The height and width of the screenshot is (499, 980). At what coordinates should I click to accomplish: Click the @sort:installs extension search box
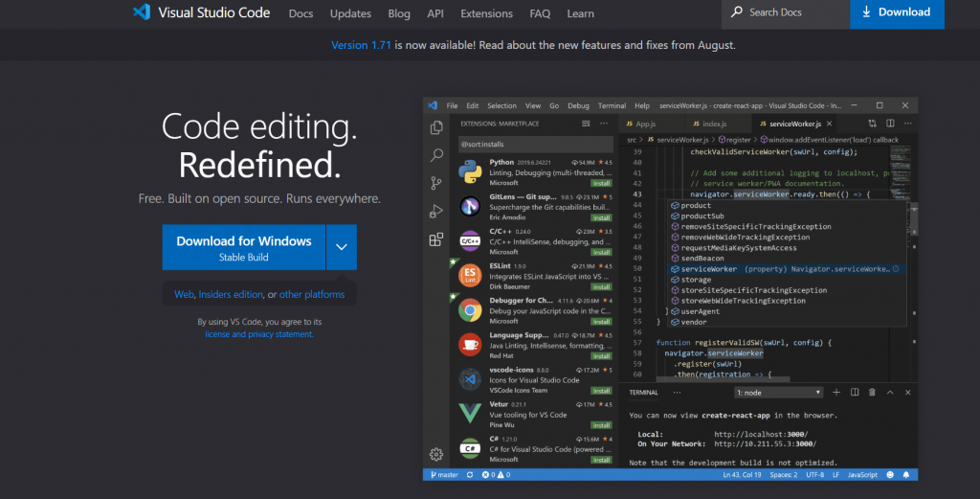point(536,144)
